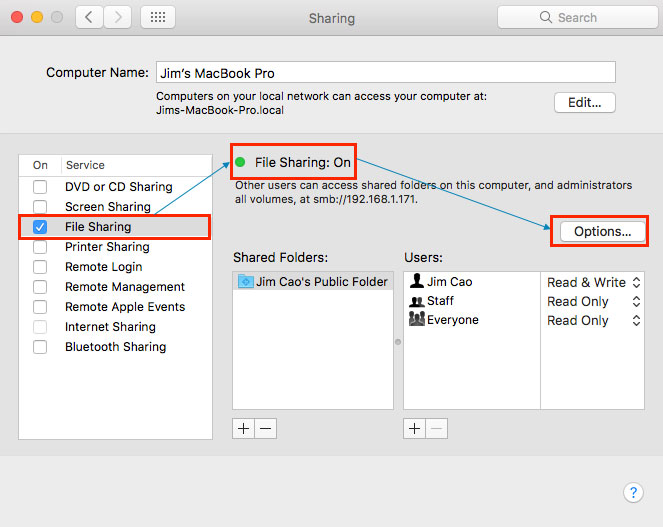Select Printer Sharing service row
Viewport: 663px width, 527px height.
(x=115, y=247)
